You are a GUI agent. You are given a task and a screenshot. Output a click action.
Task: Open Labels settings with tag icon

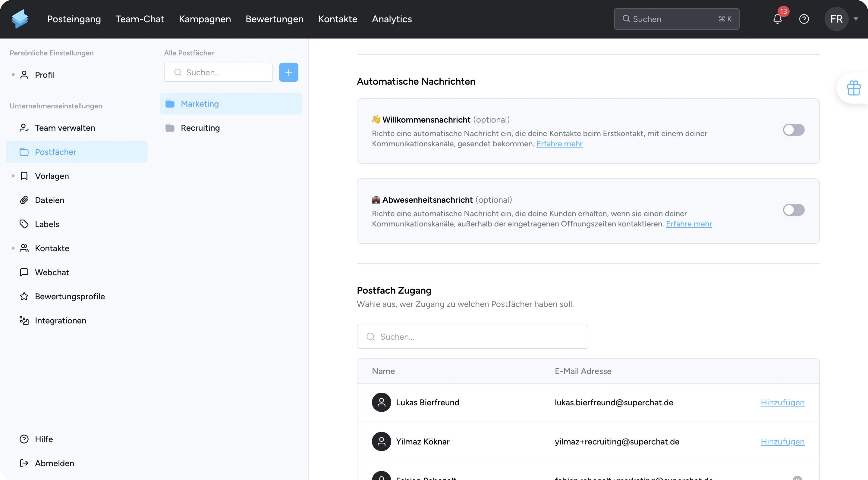pyautogui.click(x=47, y=224)
